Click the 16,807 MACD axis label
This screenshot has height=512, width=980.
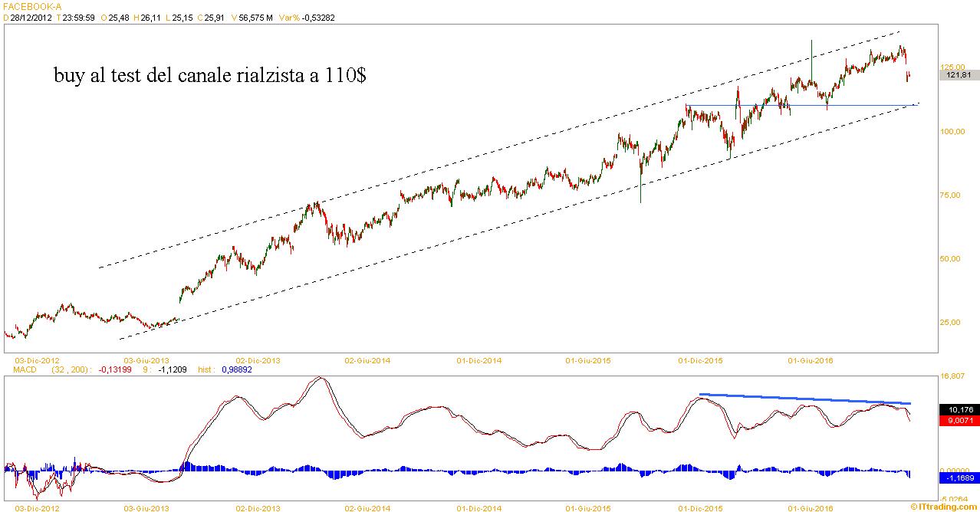pos(952,376)
